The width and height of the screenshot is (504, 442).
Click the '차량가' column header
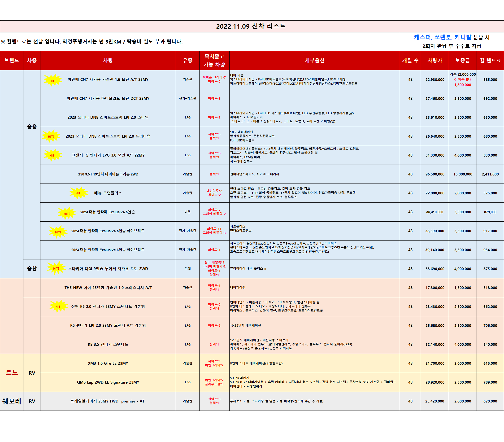(x=435, y=61)
